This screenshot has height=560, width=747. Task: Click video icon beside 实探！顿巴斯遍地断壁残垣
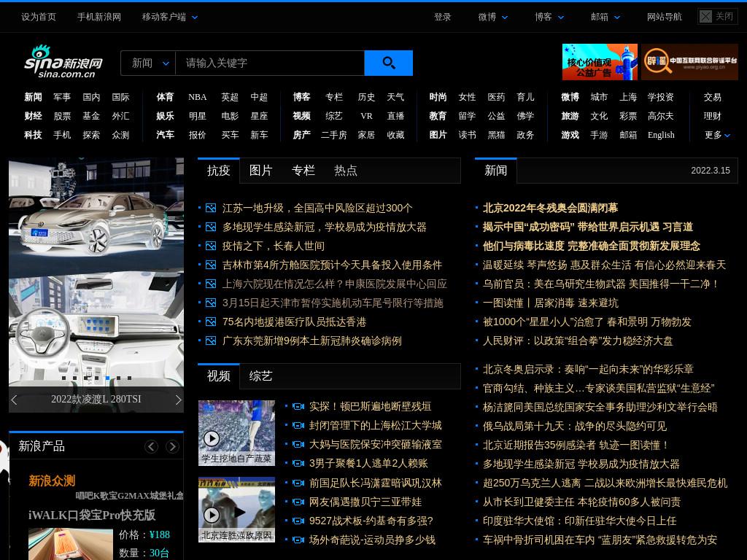point(298,407)
